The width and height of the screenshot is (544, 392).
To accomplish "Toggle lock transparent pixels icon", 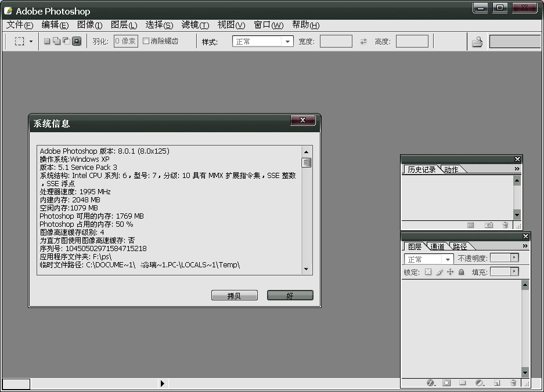I will pyautogui.click(x=428, y=272).
